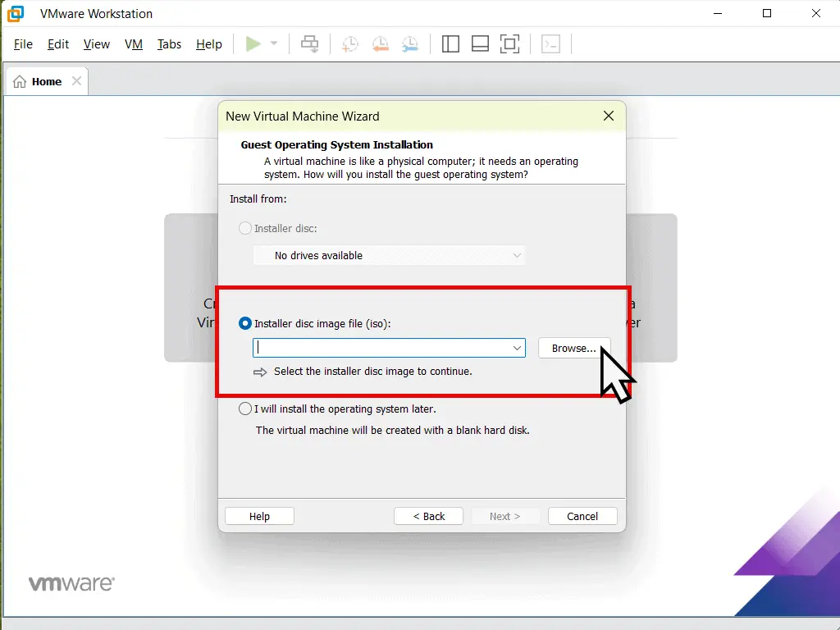Select Installer disc image file (iso) option
The width and height of the screenshot is (840, 630).
[x=244, y=323]
